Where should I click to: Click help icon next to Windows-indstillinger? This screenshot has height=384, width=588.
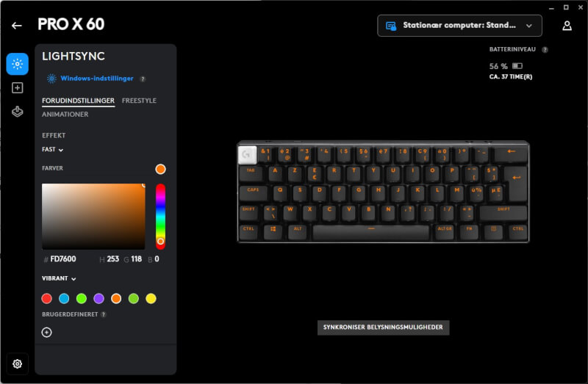[x=143, y=79]
